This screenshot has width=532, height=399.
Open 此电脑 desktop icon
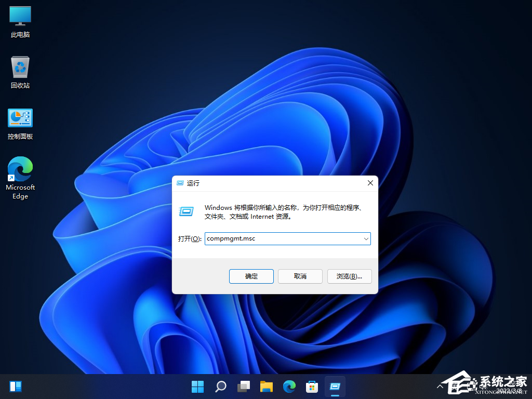coord(20,22)
